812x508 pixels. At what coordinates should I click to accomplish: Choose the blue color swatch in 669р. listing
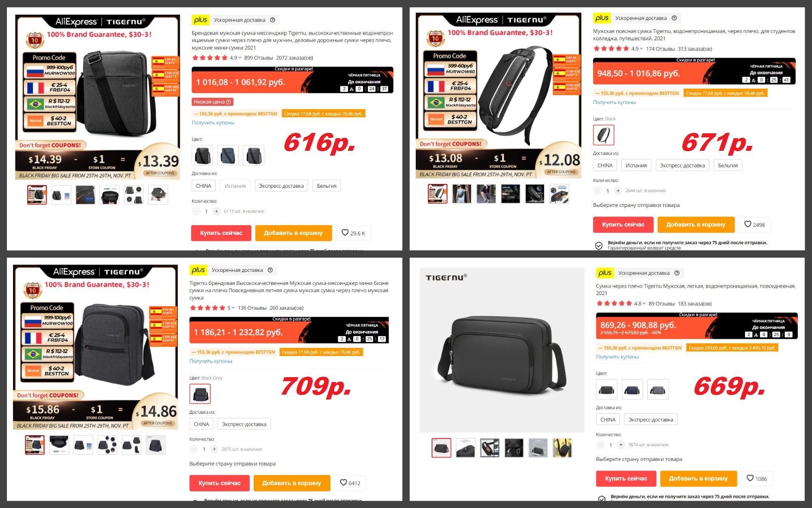(x=632, y=390)
